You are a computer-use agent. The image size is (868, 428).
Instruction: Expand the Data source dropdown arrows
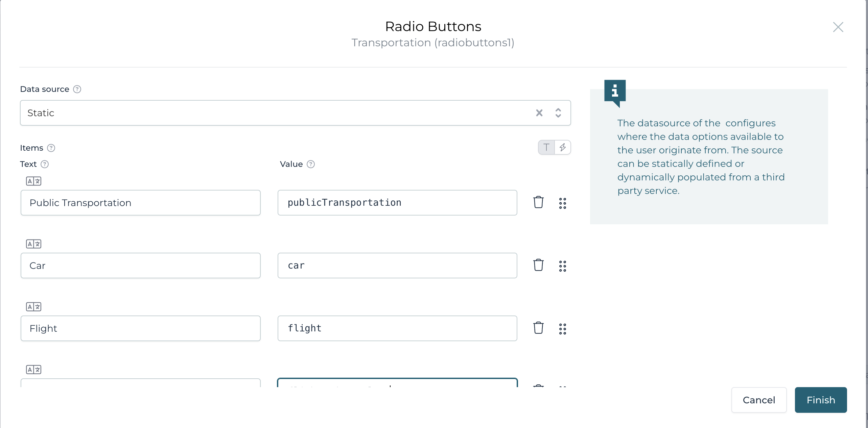[x=558, y=113]
